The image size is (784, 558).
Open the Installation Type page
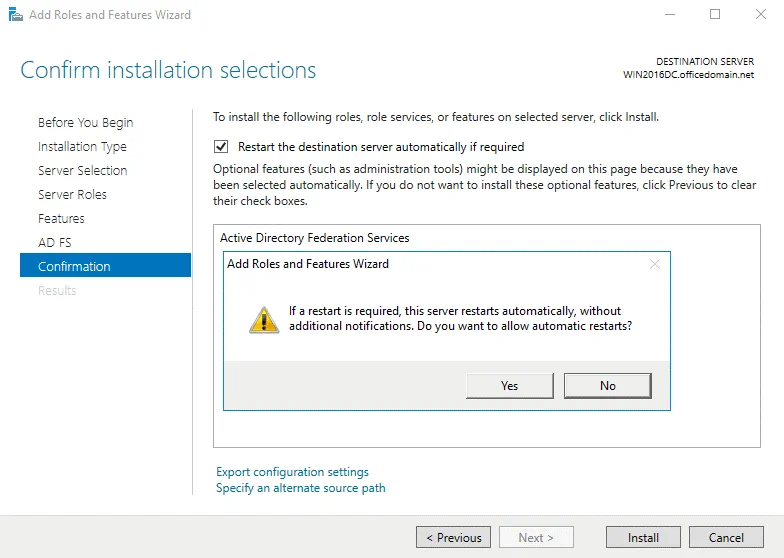82,146
